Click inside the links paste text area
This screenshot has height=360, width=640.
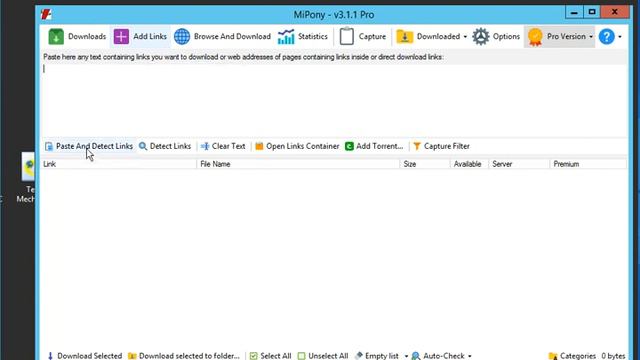(334, 100)
